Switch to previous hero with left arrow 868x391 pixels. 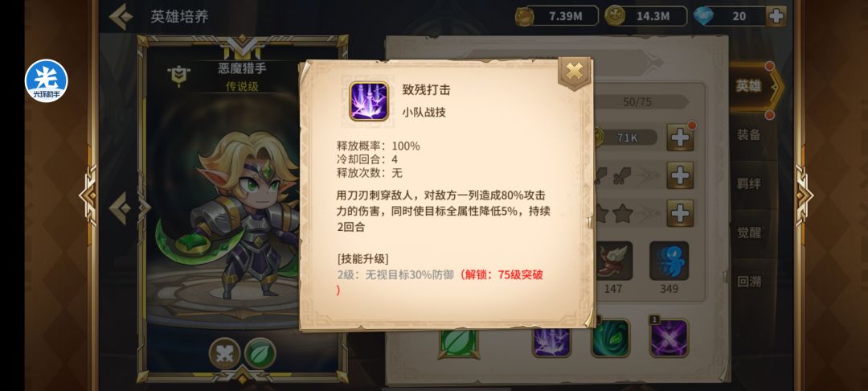(121, 208)
